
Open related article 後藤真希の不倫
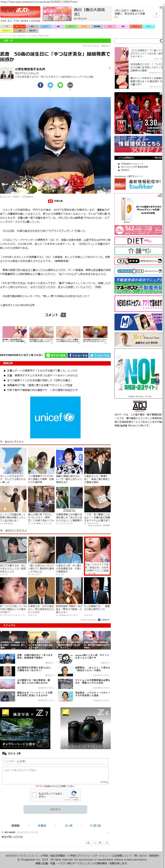[40, 385]
